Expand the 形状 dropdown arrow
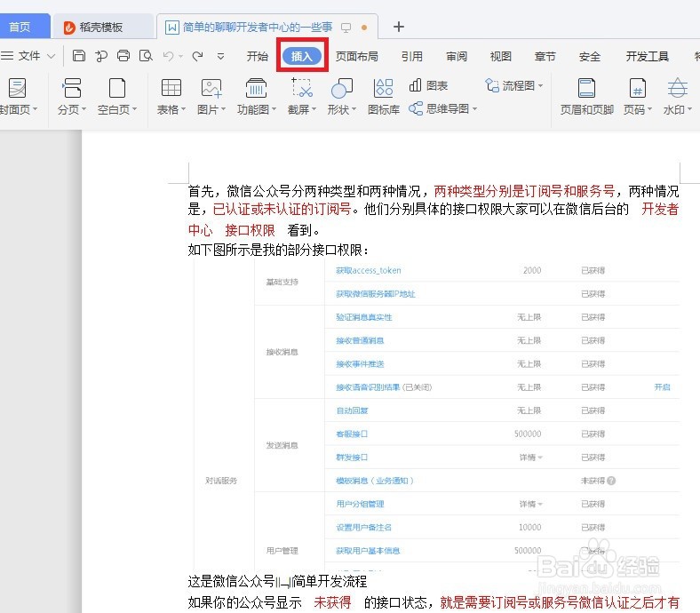The image size is (700, 613). click(354, 109)
